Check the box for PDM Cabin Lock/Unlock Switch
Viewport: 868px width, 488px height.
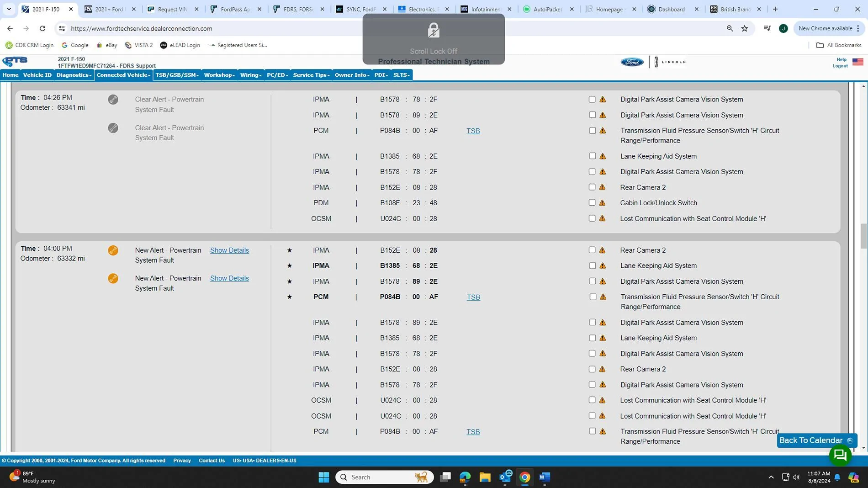[592, 202]
